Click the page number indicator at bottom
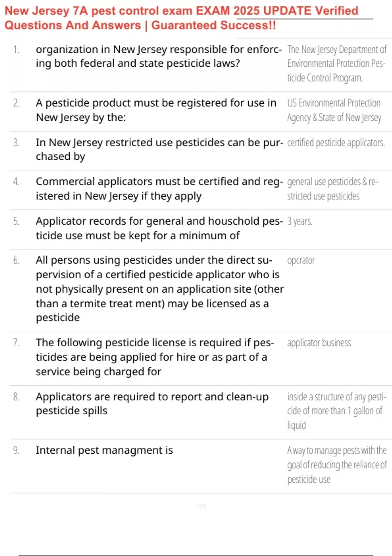Viewport: 392px width, 556px height. click(x=201, y=506)
